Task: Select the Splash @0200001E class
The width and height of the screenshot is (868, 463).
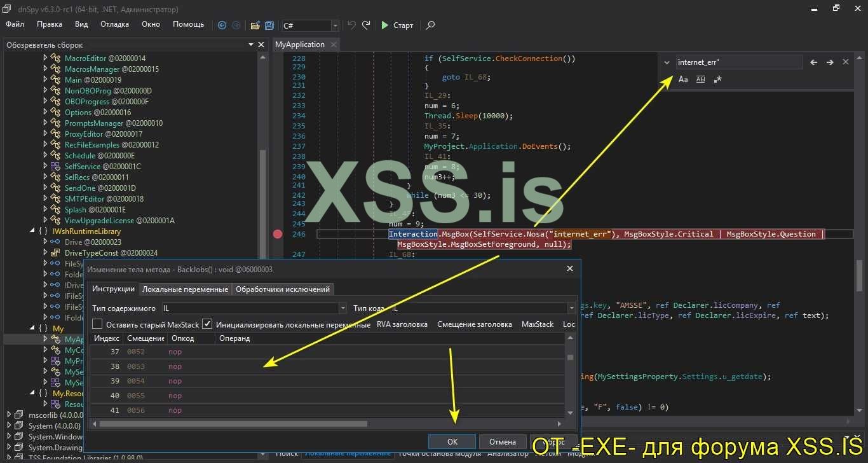Action: pos(95,210)
